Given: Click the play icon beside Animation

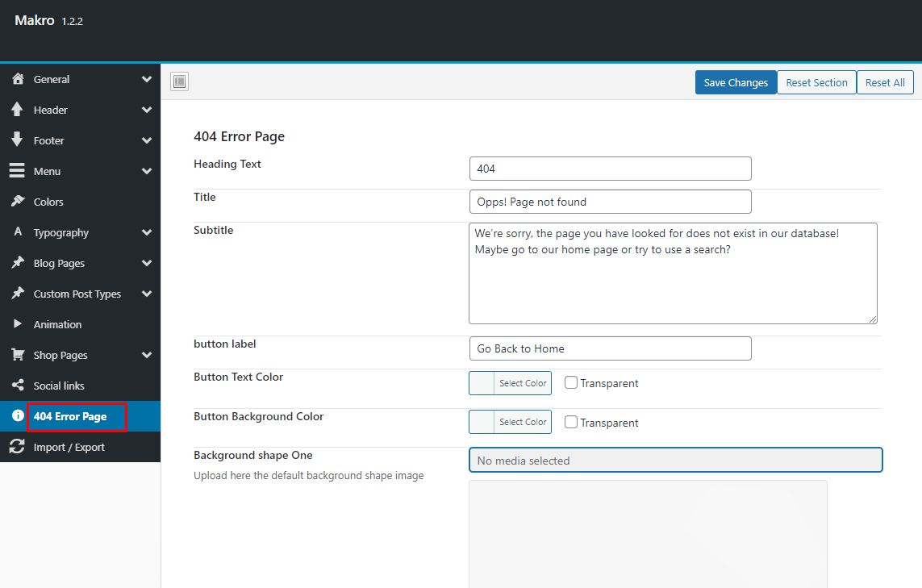Looking at the screenshot, I should 18,324.
